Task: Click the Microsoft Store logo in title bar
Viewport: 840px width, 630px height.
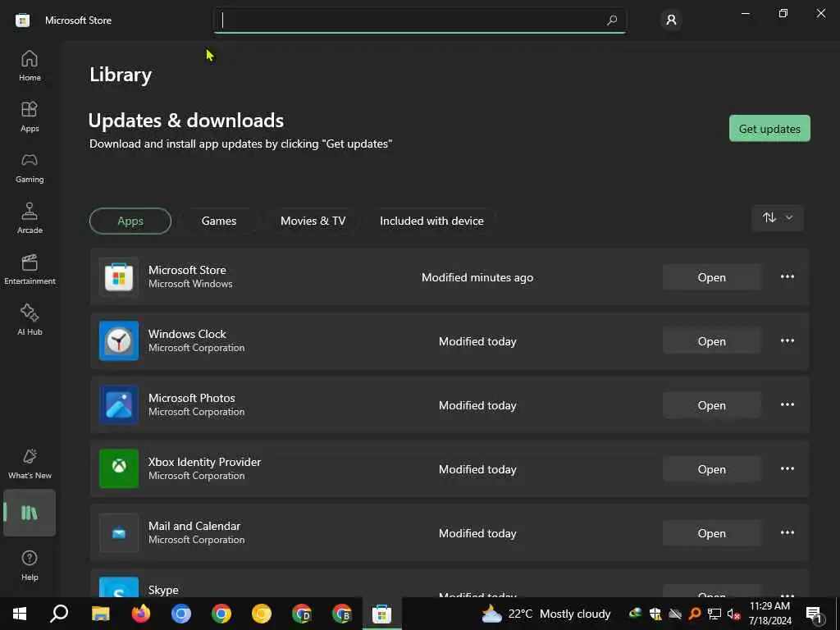Action: click(22, 21)
